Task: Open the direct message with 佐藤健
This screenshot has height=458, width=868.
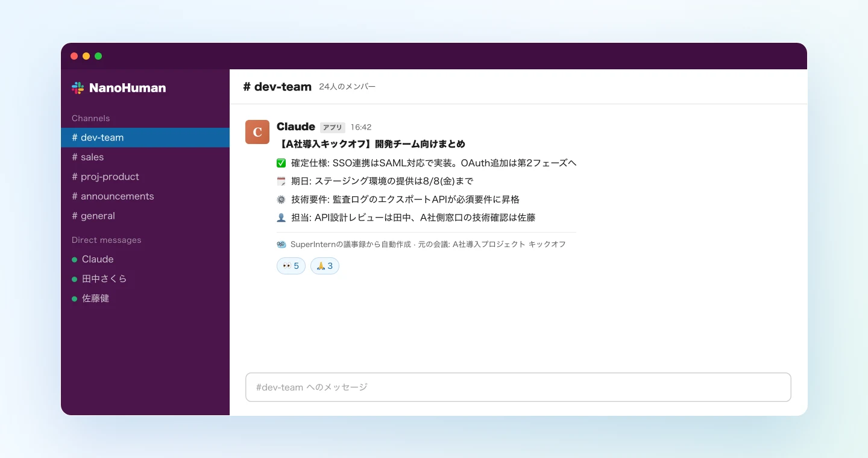Action: coord(145,298)
